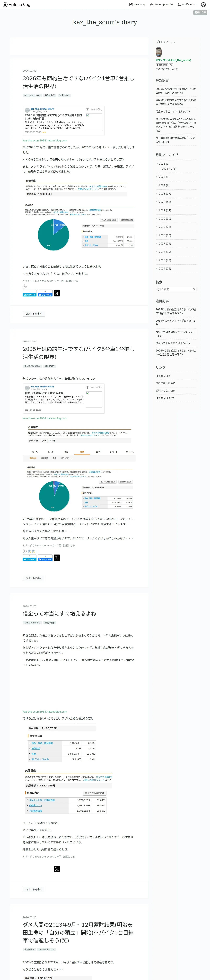Share the 2026-01-03 post on Facebook

(45, 293)
